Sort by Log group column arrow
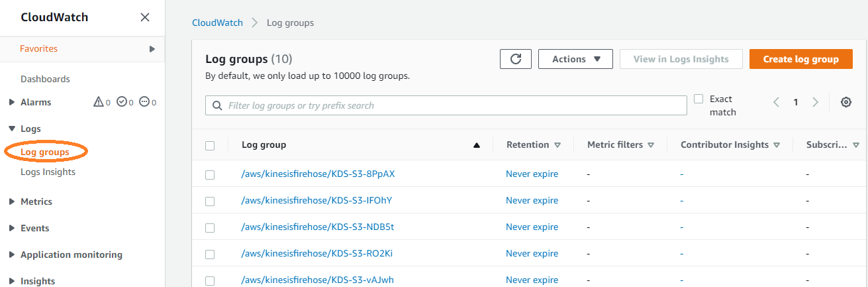This screenshot has width=868, height=287. tap(477, 145)
